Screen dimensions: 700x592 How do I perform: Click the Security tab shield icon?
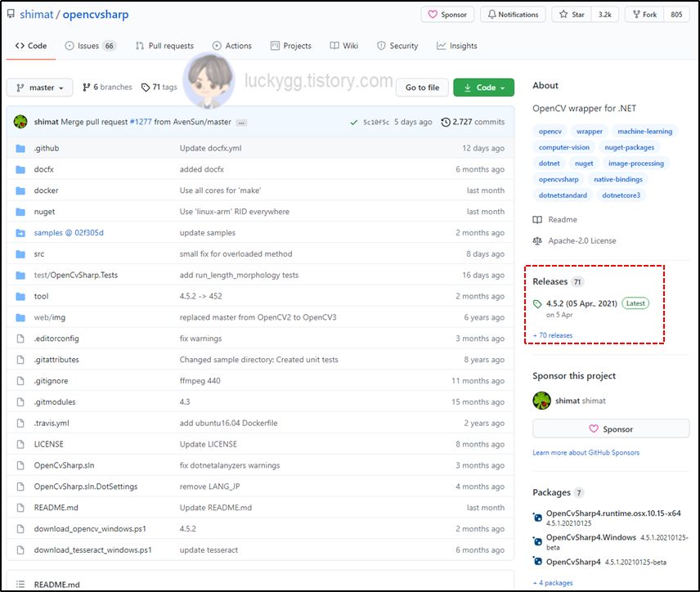click(x=380, y=46)
